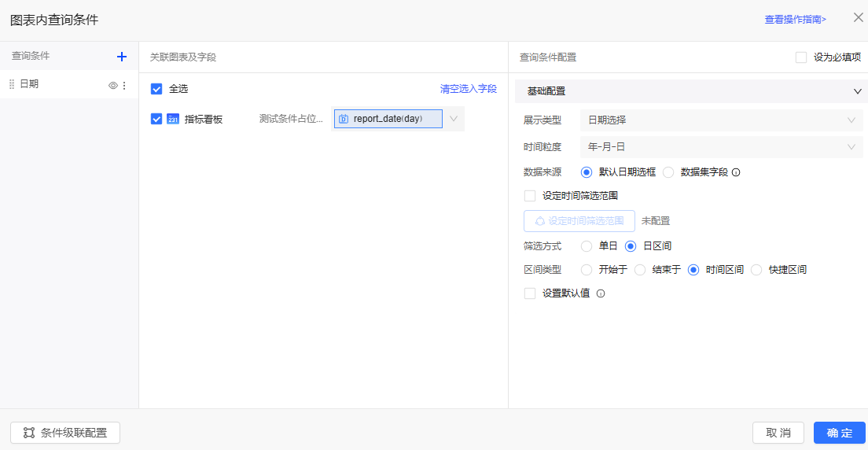Image resolution: width=868 pixels, height=450 pixels.
Task: Collapse the 基础配置 section
Action: click(858, 91)
